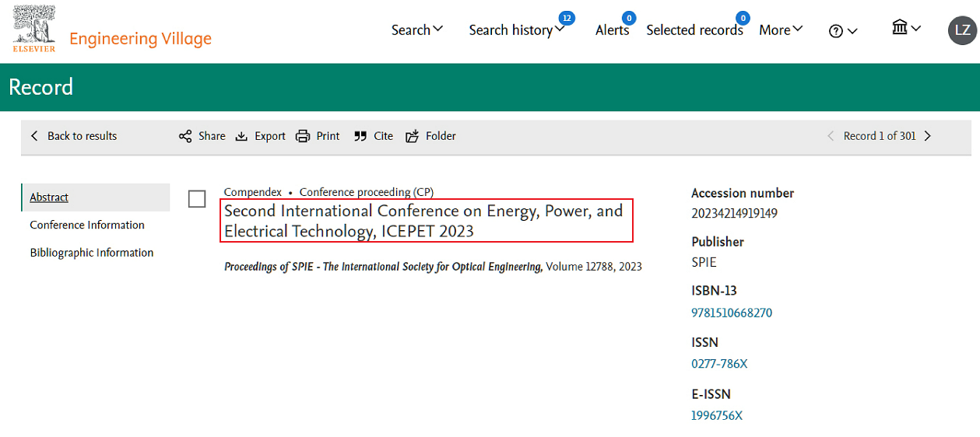Click the Export download icon

pyautogui.click(x=241, y=136)
